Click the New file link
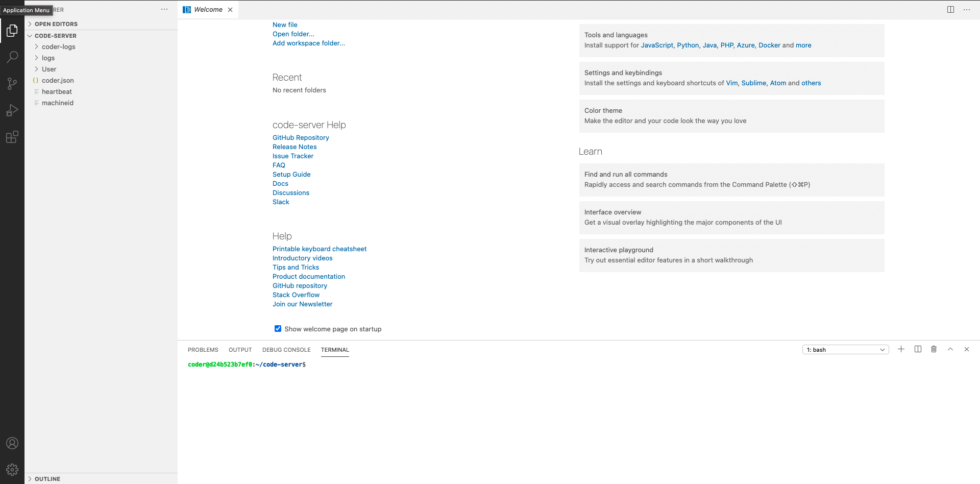Viewport: 980px width, 484px height. [x=285, y=25]
